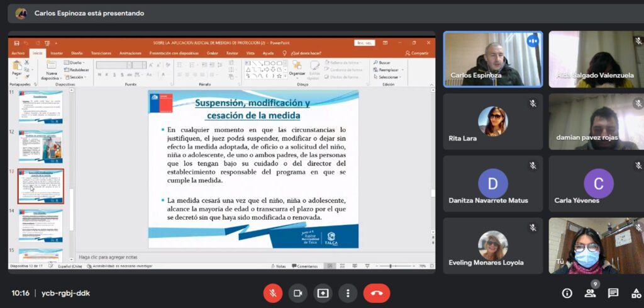Click the Nueva diapositiva button

point(51,71)
